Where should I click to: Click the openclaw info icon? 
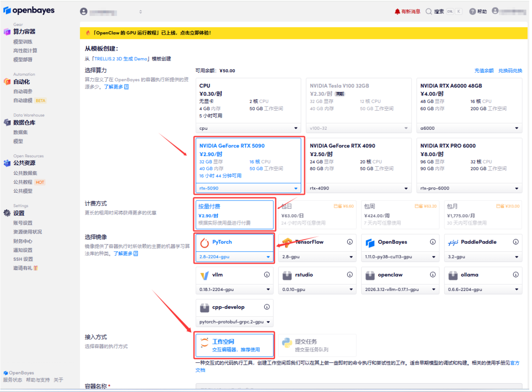tap(433, 274)
